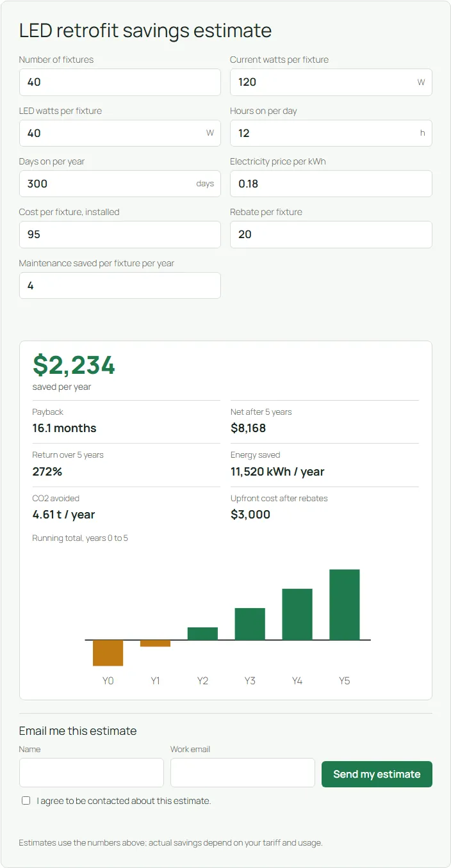Edit the Electricity price per kWh field
Image resolution: width=451 pixels, height=868 pixels.
[331, 184]
